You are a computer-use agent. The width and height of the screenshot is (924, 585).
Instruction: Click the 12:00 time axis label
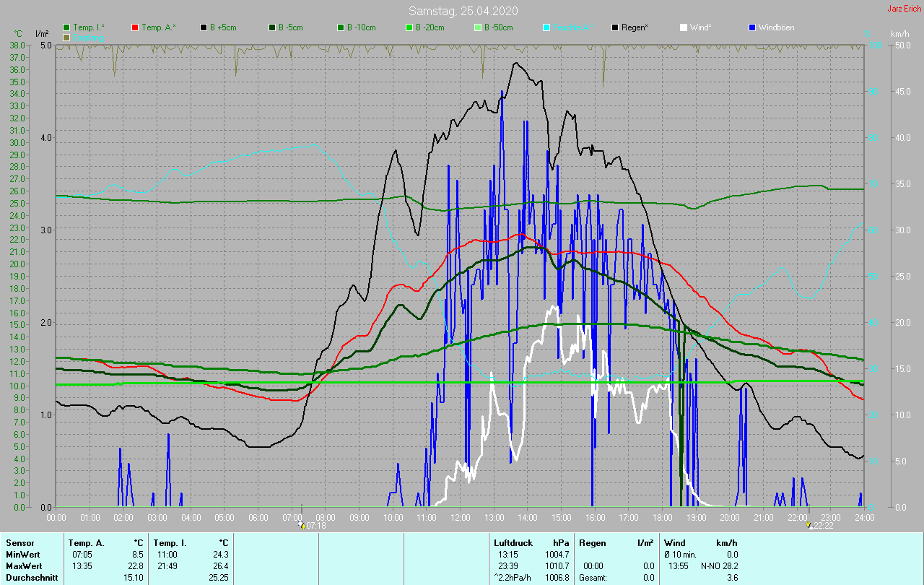tap(461, 518)
